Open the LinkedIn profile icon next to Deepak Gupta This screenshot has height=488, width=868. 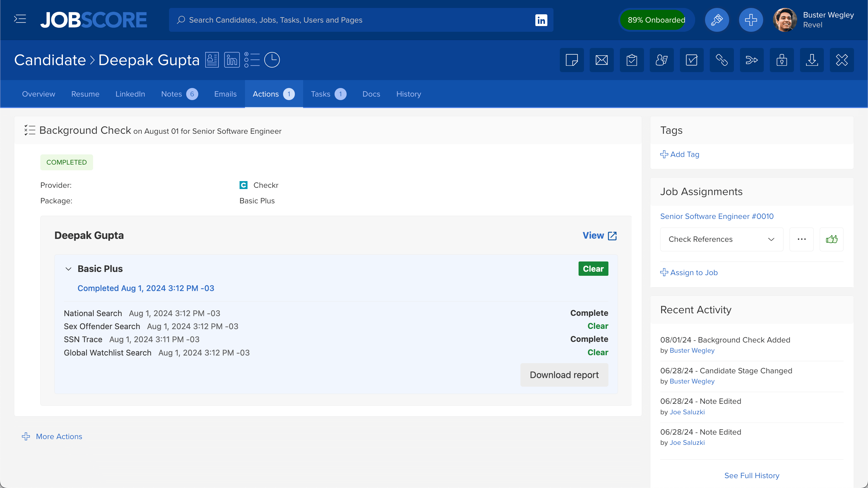point(232,60)
